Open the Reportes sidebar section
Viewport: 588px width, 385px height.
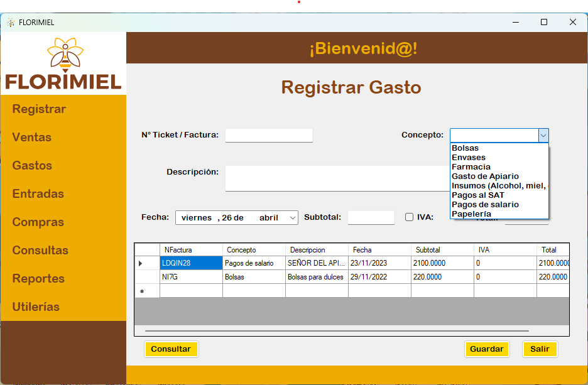(38, 279)
